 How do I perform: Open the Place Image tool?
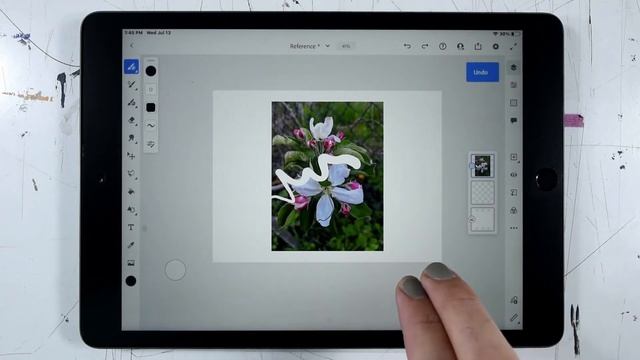click(131, 263)
